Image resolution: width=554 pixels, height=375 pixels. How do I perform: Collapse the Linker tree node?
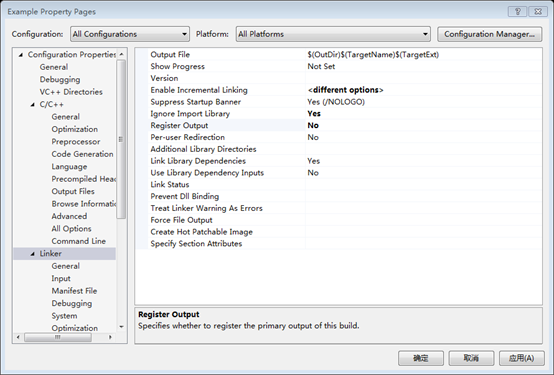(33, 254)
